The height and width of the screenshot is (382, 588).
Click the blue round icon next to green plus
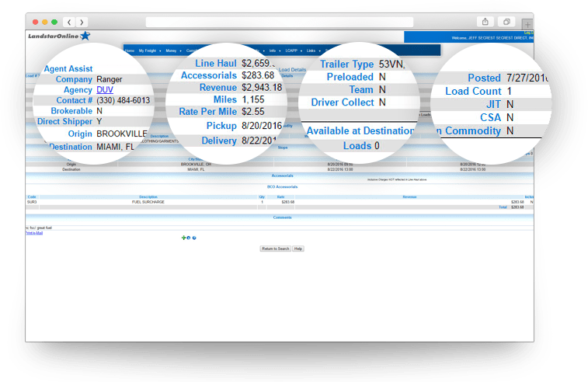pyautogui.click(x=189, y=238)
